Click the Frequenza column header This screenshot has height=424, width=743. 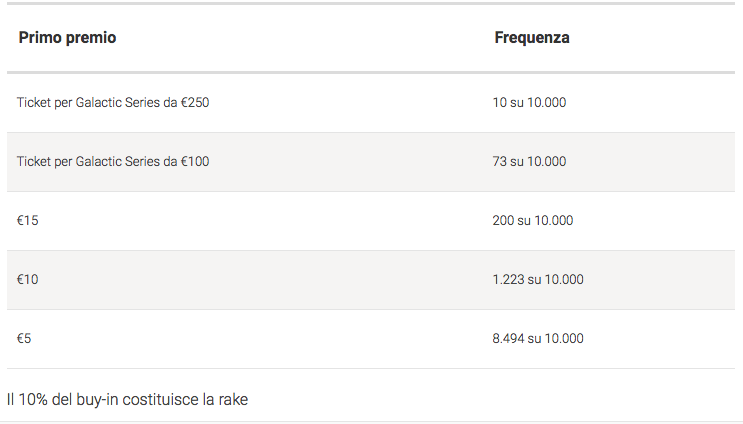pyautogui.click(x=532, y=37)
